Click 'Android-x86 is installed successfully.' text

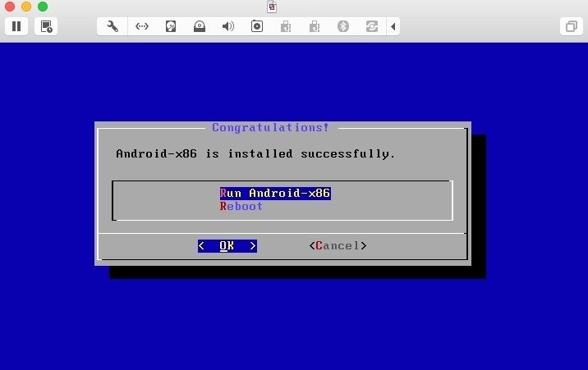tap(255, 153)
